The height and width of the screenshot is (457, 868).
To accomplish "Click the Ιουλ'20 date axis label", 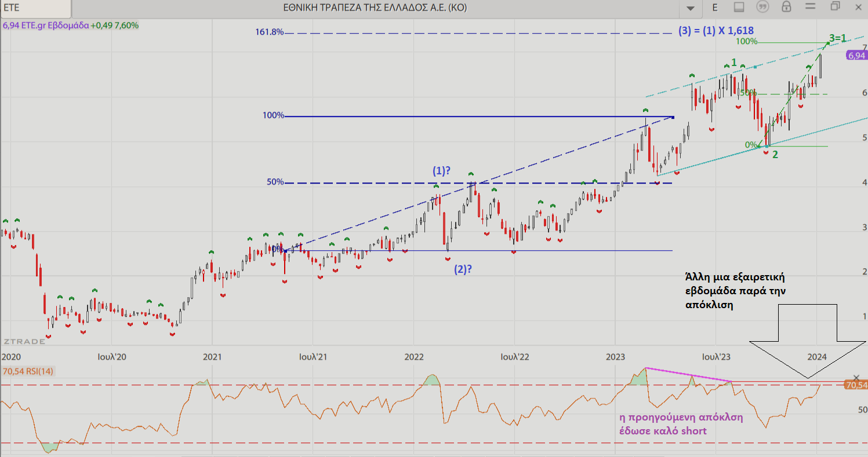I will pyautogui.click(x=112, y=357).
